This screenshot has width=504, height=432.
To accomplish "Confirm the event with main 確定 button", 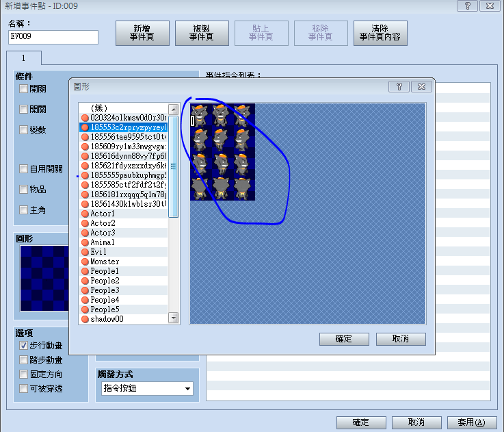I will point(361,422).
